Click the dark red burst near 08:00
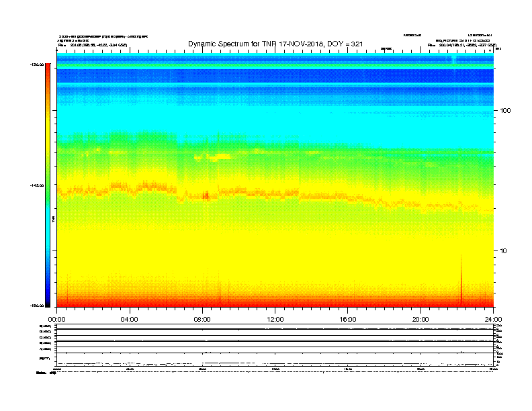 [x=206, y=196]
